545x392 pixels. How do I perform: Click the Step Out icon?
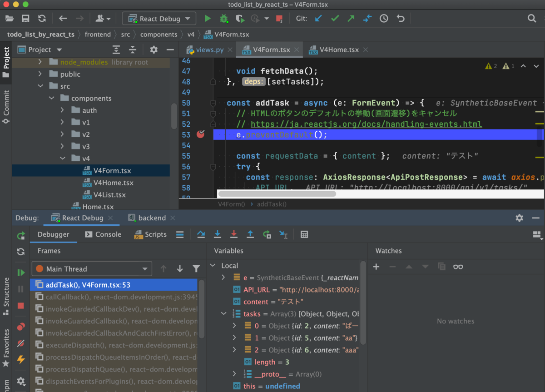tap(250, 234)
